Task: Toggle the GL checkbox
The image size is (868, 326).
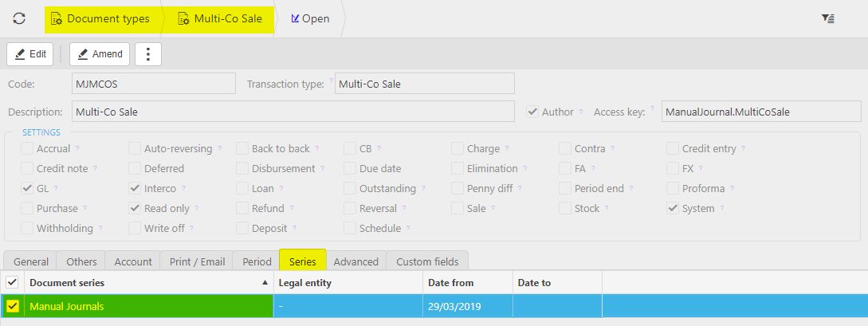Action: (x=27, y=189)
